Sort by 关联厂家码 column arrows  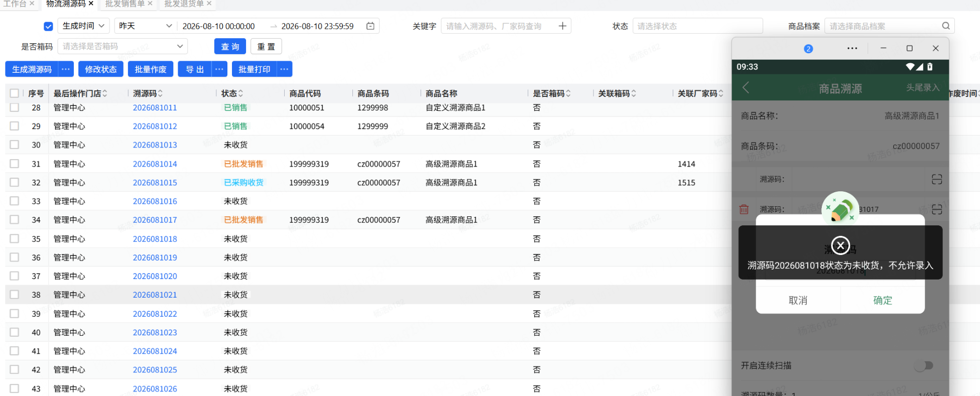point(721,93)
